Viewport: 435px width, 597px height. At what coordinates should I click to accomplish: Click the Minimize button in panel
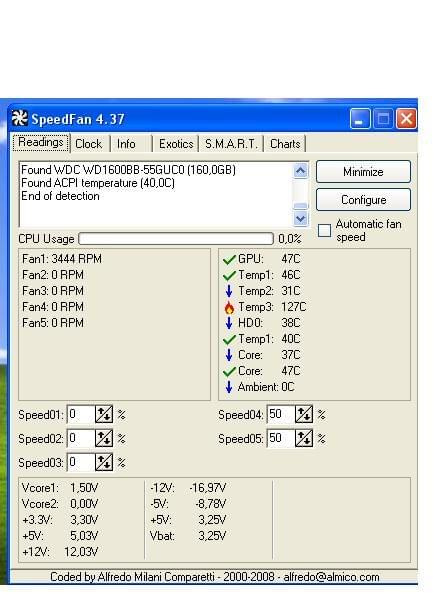[x=363, y=172]
